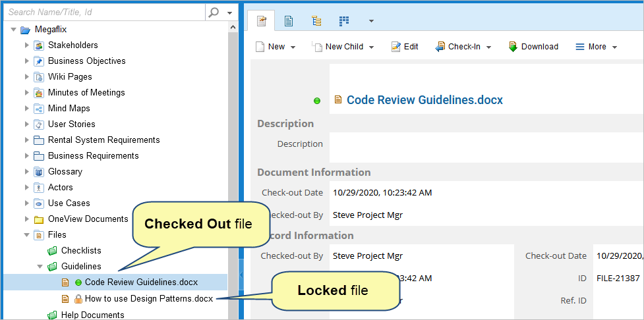Open the New dropdown arrow
Viewport: 644px width, 320px height.
[x=293, y=47]
